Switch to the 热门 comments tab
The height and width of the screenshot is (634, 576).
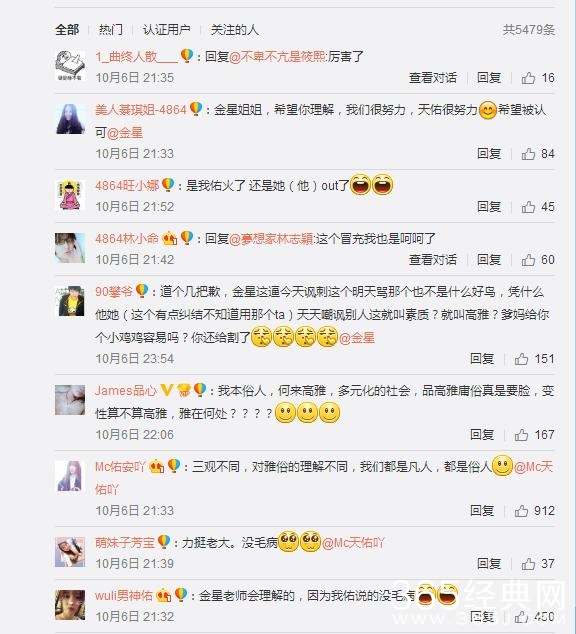coord(110,30)
